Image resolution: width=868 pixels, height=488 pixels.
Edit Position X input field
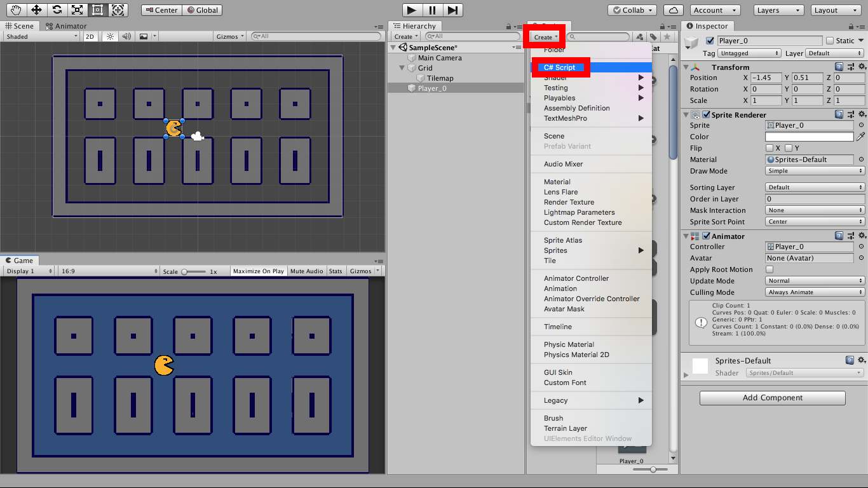click(x=766, y=78)
